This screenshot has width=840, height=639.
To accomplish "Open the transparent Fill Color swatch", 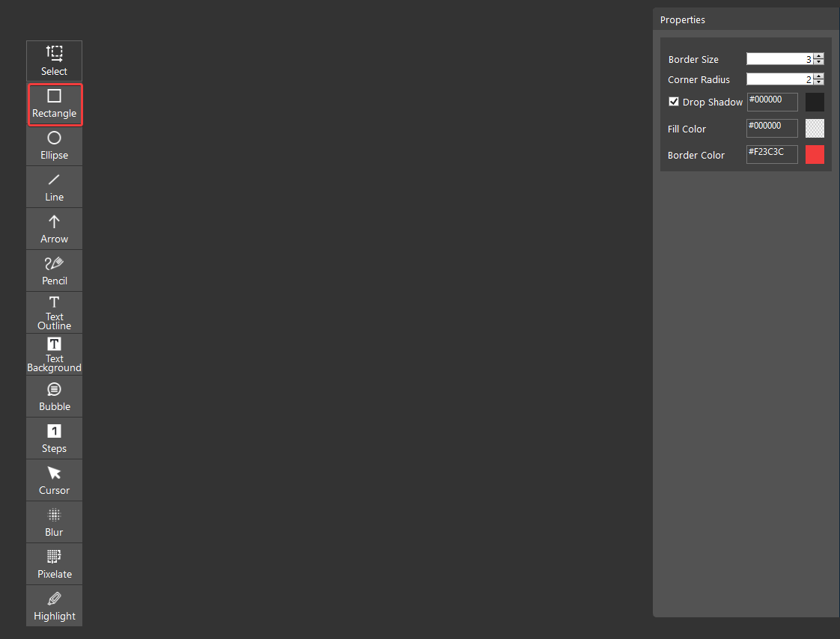I will (x=815, y=129).
